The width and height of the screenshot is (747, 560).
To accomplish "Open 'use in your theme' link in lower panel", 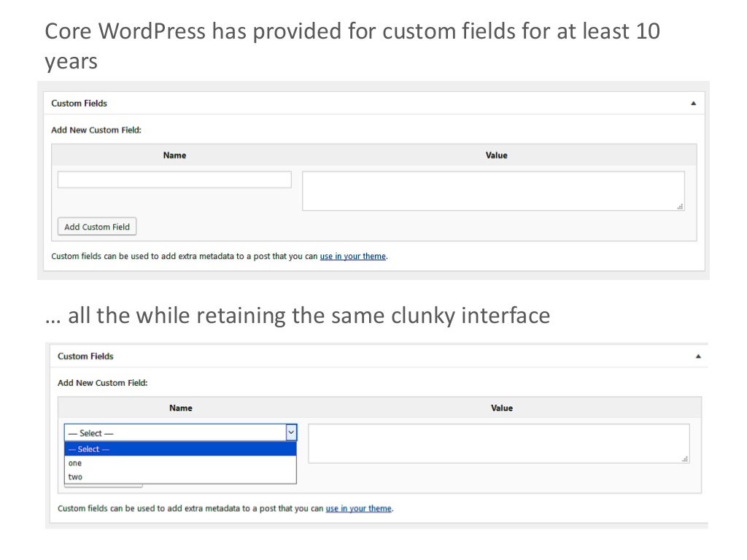I will pyautogui.click(x=358, y=508).
